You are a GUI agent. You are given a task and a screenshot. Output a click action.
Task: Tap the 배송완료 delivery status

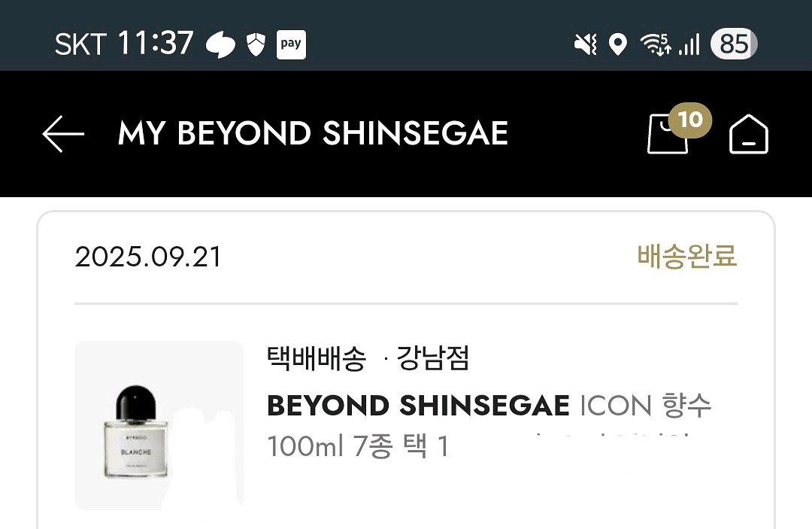pyautogui.click(x=687, y=257)
